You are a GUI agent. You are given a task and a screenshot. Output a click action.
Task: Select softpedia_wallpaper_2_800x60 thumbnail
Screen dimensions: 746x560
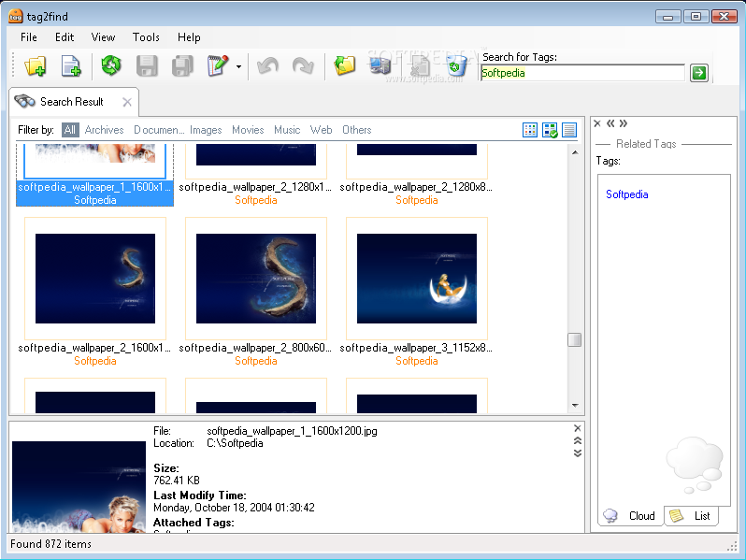[256, 279]
